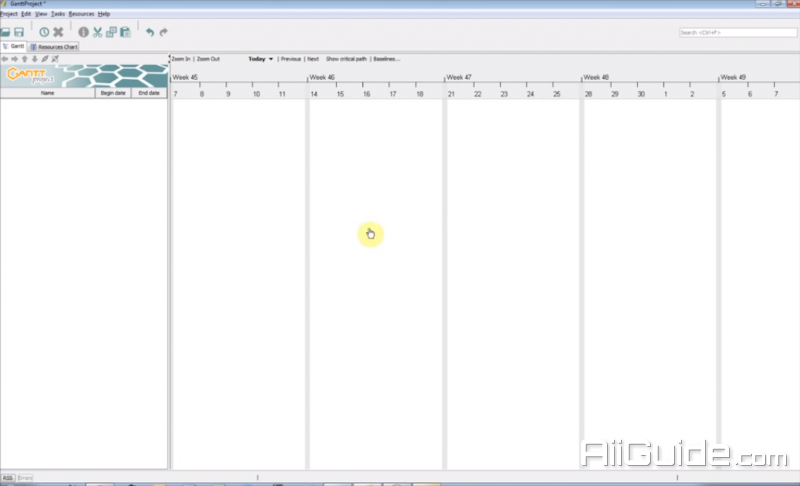Paste using the clipboard icon
This screenshot has height=486, width=800.
[x=125, y=32]
